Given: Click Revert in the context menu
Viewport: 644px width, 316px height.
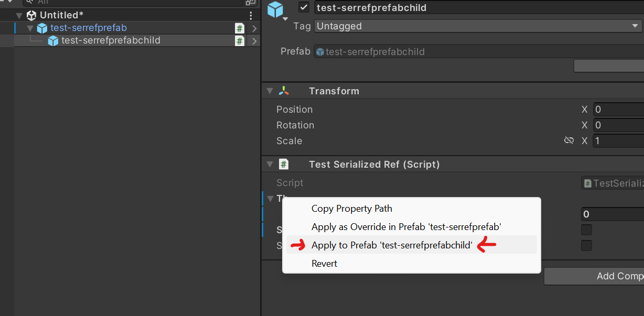Looking at the screenshot, I should pyautogui.click(x=324, y=263).
